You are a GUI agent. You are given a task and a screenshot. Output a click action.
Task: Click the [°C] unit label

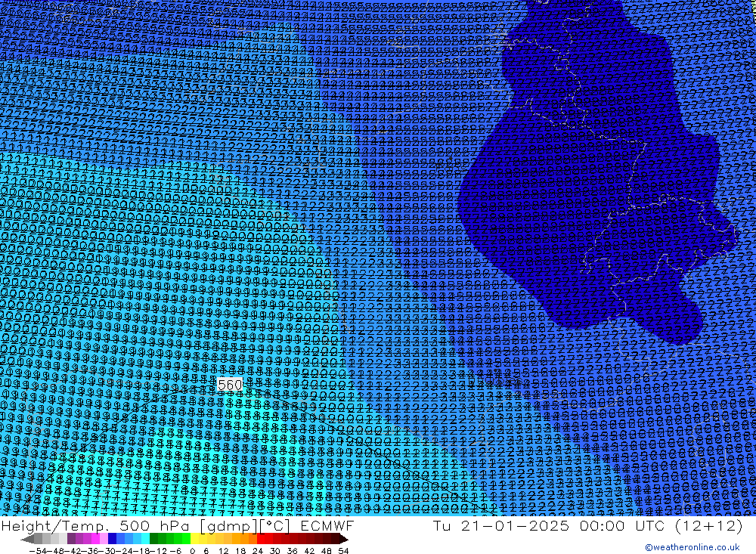[x=275, y=526]
